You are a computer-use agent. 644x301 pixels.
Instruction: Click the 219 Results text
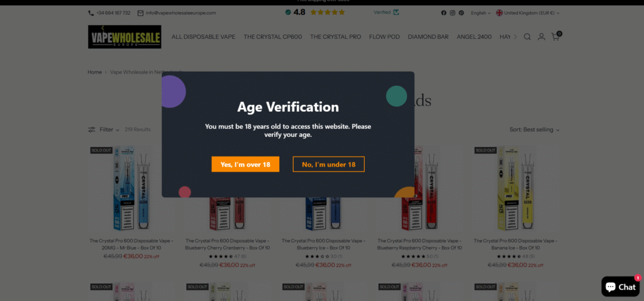pyautogui.click(x=138, y=129)
